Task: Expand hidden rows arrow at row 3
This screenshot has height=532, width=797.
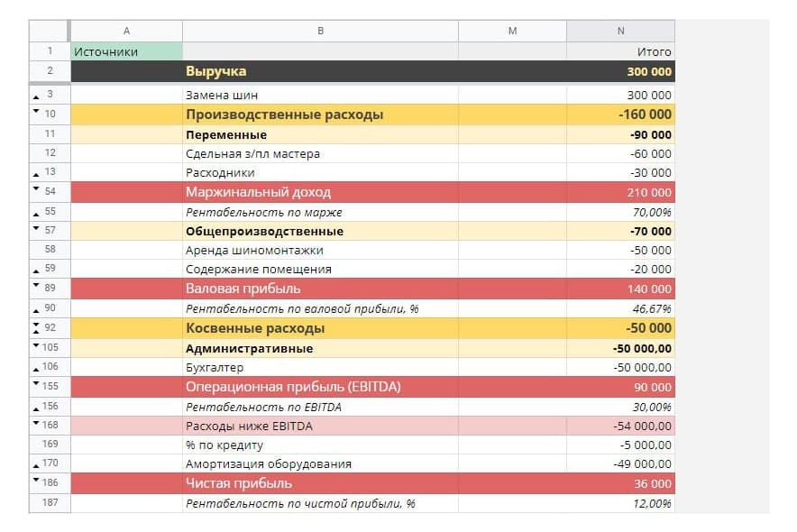Action: coord(36,97)
